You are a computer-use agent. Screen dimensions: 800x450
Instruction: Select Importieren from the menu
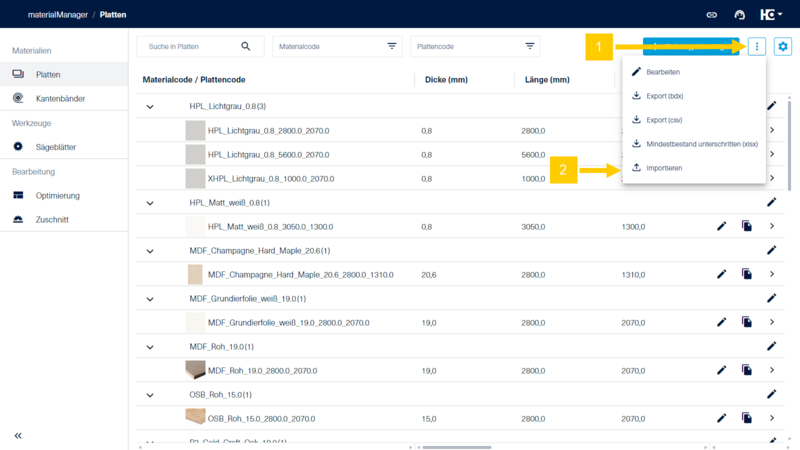pos(664,168)
